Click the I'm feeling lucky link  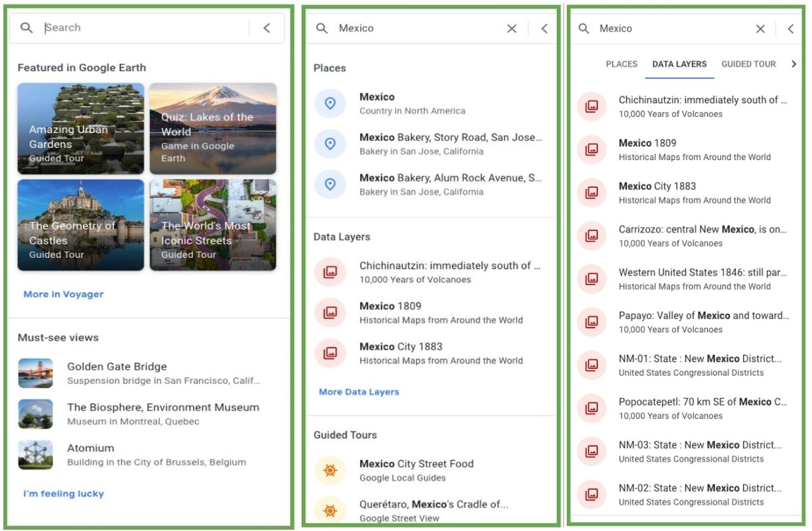pos(63,494)
